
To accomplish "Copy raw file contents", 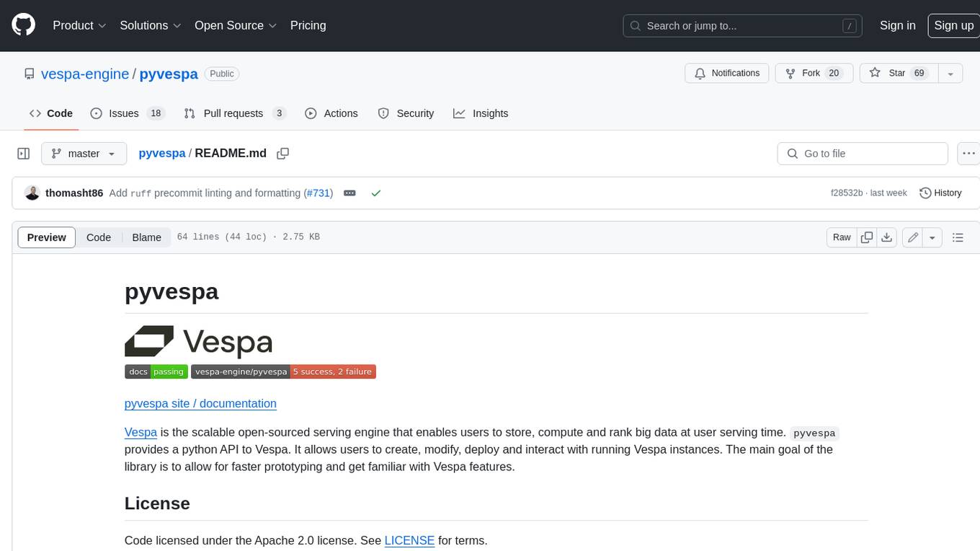I will (867, 237).
